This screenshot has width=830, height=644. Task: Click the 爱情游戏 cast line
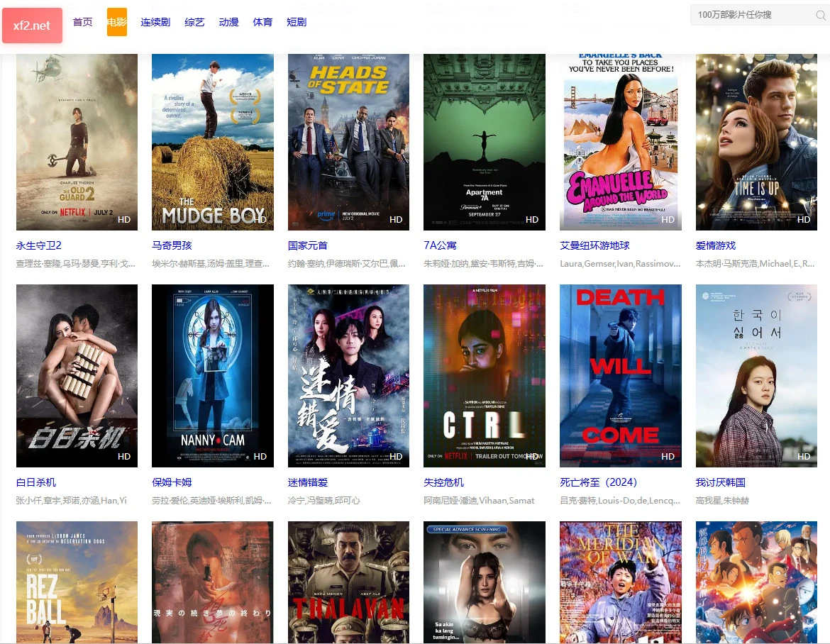pos(756,264)
